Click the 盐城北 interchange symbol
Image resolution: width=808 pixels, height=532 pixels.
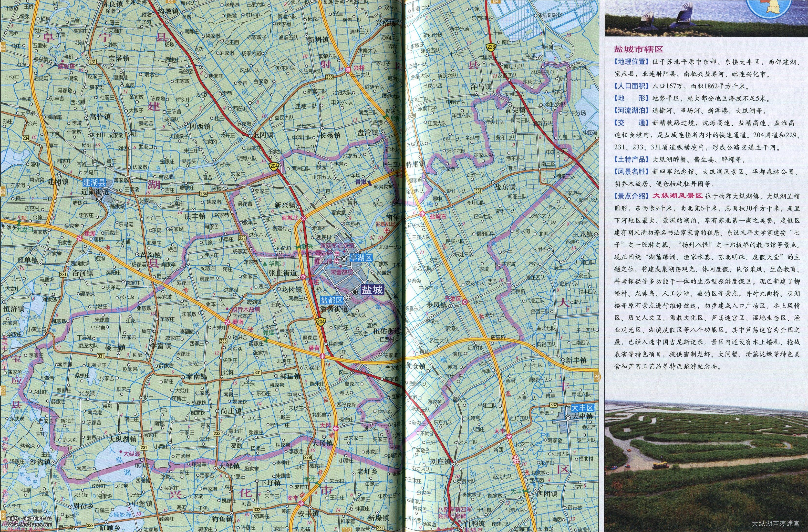coord(304,218)
